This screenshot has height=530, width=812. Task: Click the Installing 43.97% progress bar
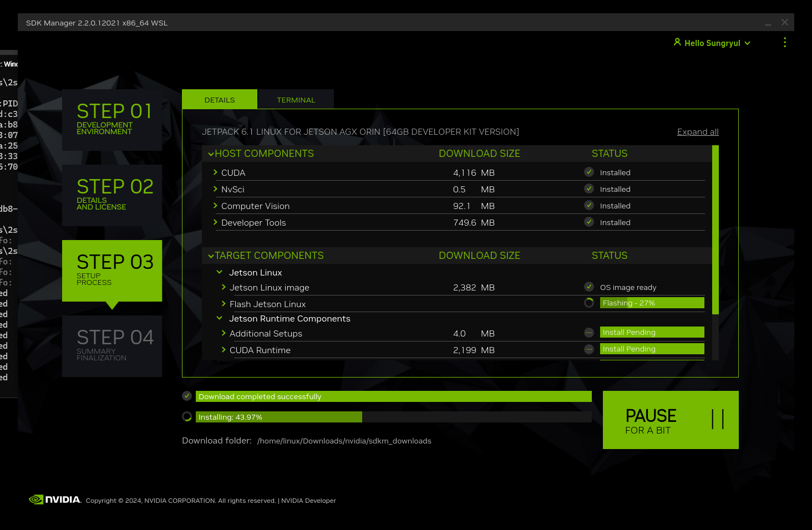(x=394, y=417)
